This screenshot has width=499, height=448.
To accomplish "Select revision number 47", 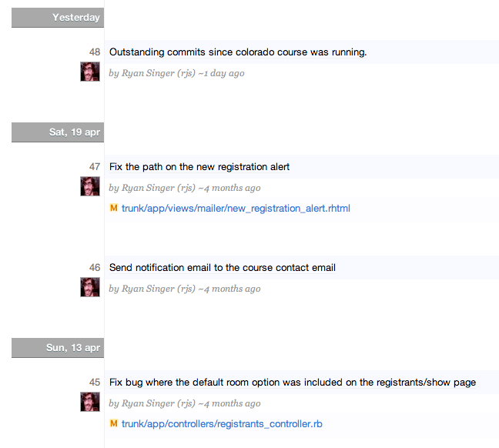I will (x=95, y=166).
